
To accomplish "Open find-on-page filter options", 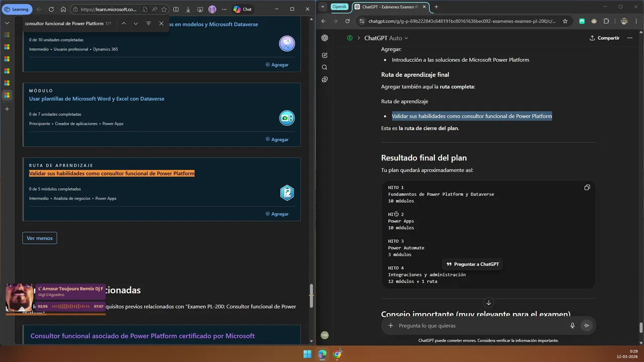I will [148, 24].
